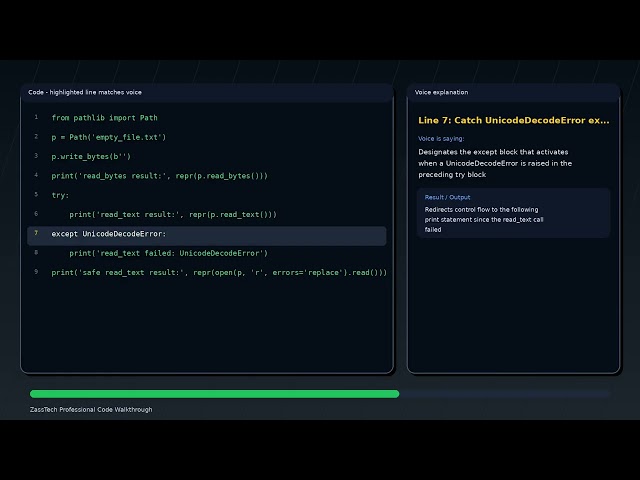Click the 'Result / Output' label
Image resolution: width=640 pixels, height=480 pixels.
(x=447, y=197)
